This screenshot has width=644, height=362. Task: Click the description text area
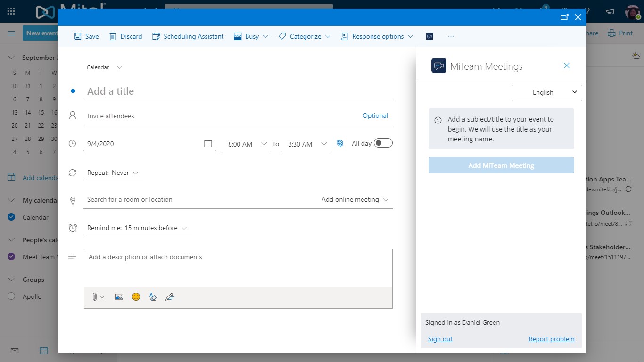pos(238,268)
